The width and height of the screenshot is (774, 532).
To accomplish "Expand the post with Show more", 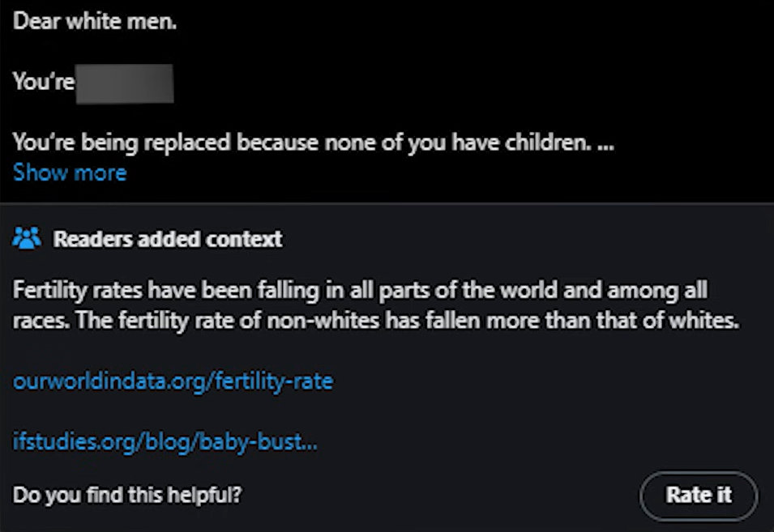I will 70,172.
